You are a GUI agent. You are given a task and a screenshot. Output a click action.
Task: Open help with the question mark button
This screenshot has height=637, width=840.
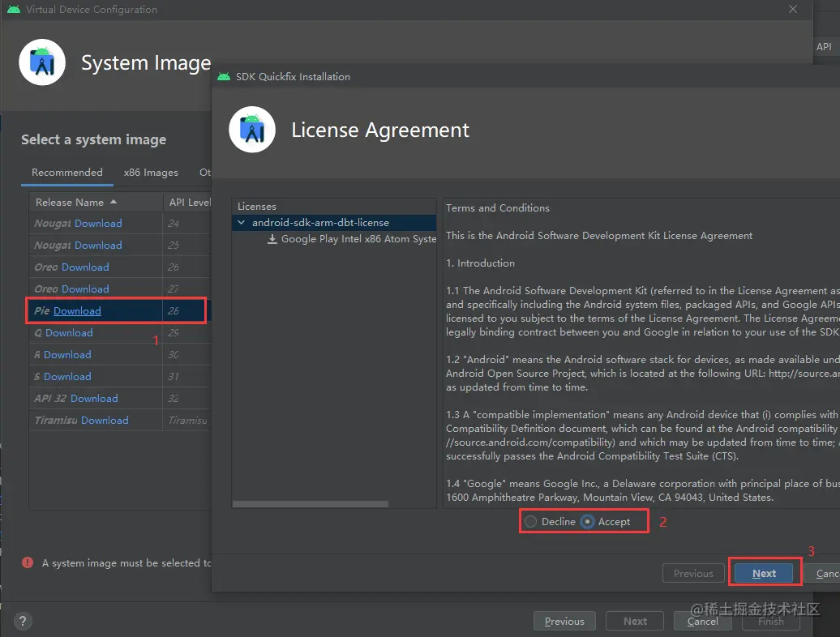[23, 621]
